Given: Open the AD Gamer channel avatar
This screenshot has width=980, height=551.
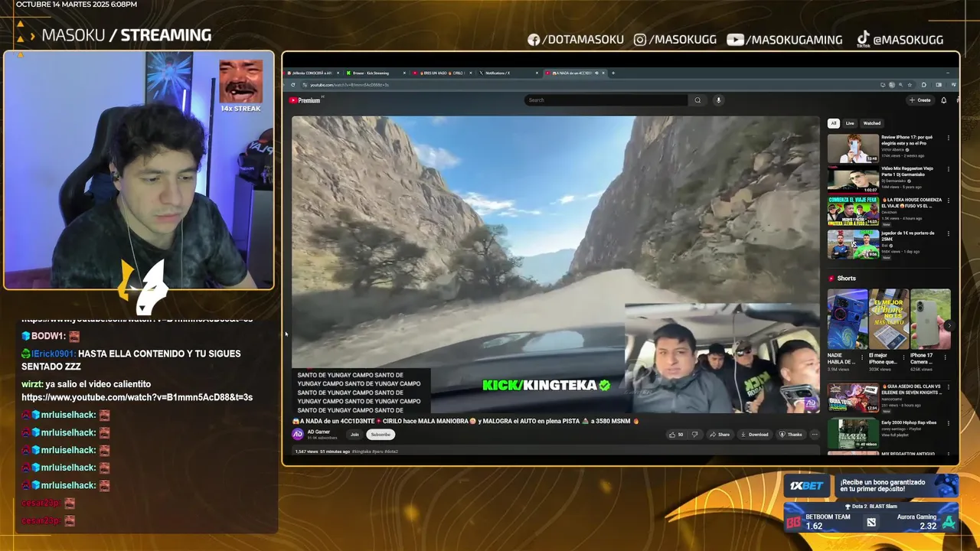Looking at the screenshot, I should click(x=298, y=434).
